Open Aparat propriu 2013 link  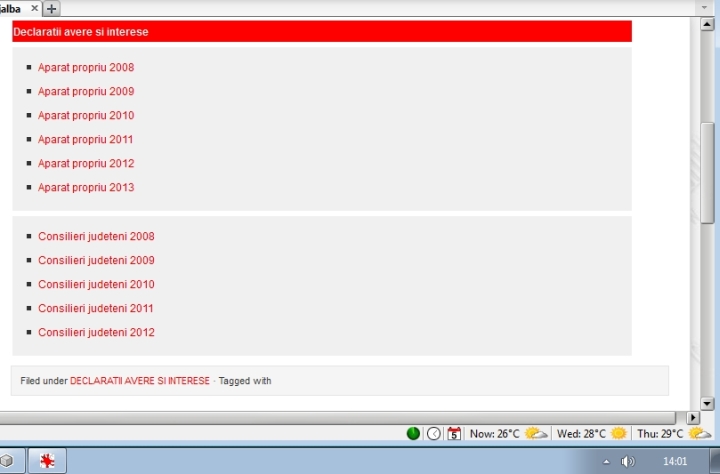(86, 187)
